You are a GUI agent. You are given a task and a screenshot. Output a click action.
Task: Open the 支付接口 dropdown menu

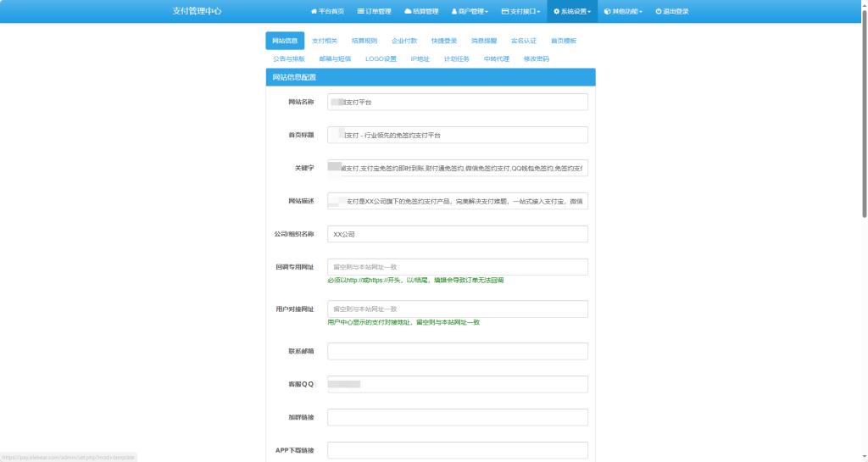coord(520,11)
